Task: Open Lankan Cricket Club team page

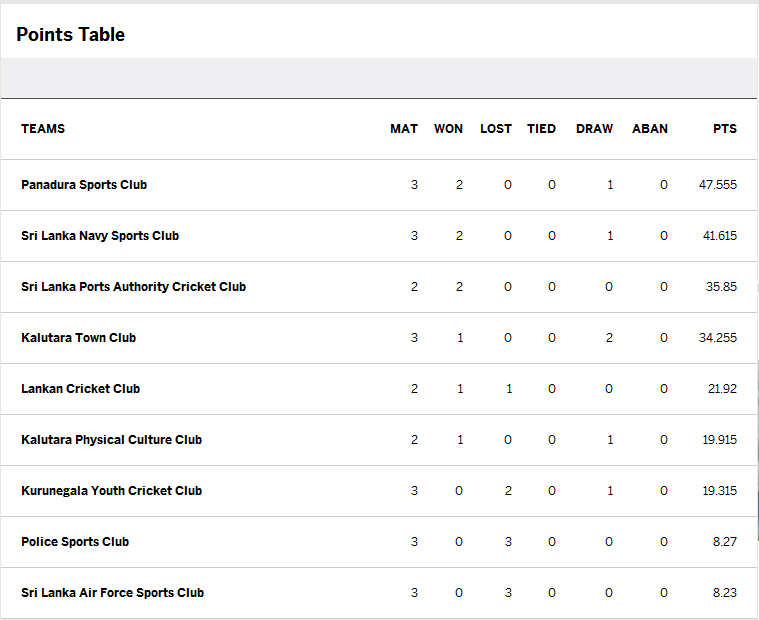Action: (x=80, y=389)
